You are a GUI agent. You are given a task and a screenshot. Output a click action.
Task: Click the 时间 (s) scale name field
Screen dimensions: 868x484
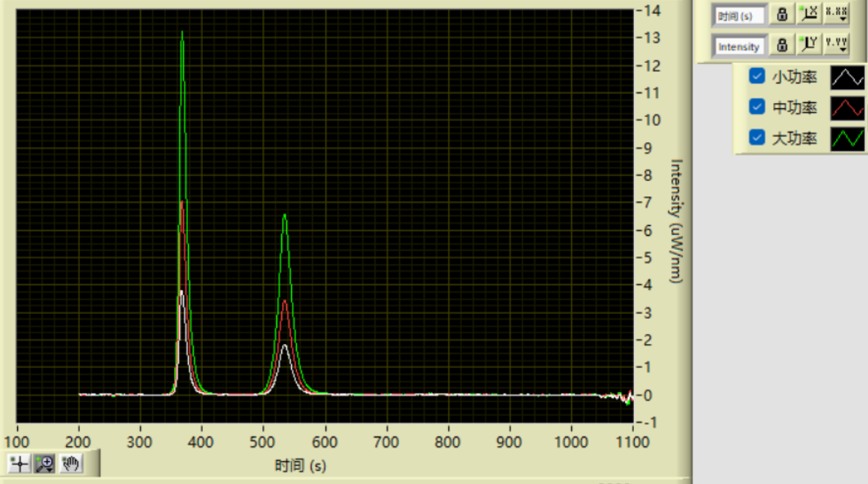[x=739, y=15]
